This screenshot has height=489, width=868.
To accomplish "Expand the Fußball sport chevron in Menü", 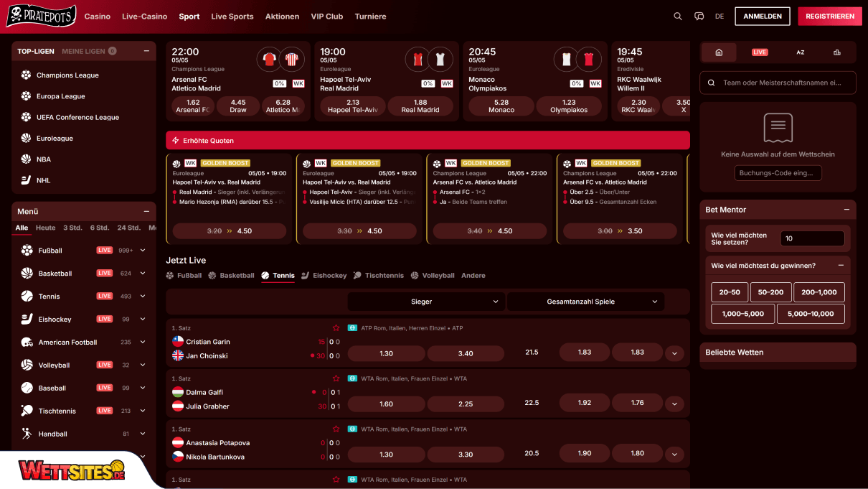I will point(143,251).
